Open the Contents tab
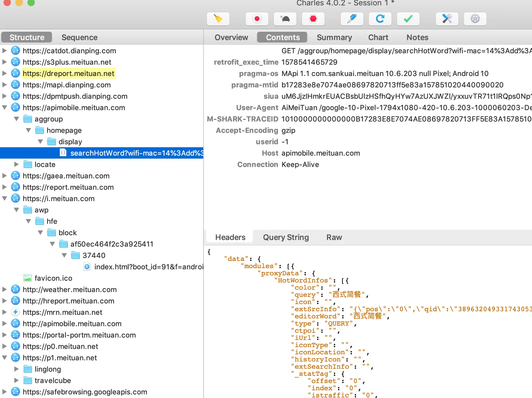Screen dimensions: 532x398 tap(283, 37)
